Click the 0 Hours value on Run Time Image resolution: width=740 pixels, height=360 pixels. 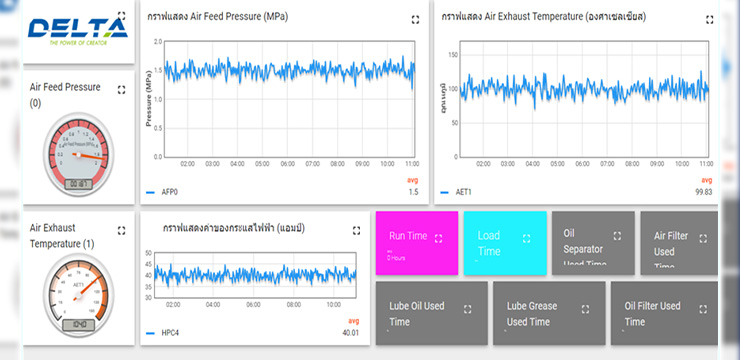tap(396, 258)
